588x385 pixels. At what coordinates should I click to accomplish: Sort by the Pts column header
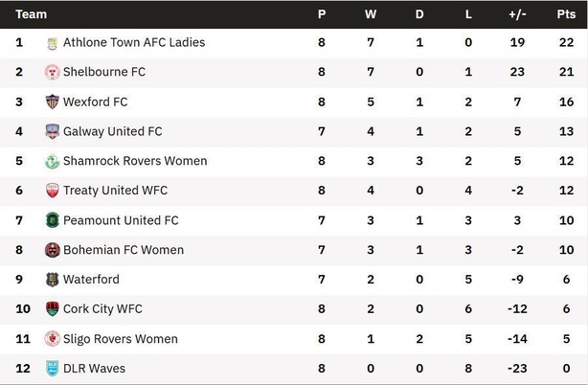coord(566,14)
